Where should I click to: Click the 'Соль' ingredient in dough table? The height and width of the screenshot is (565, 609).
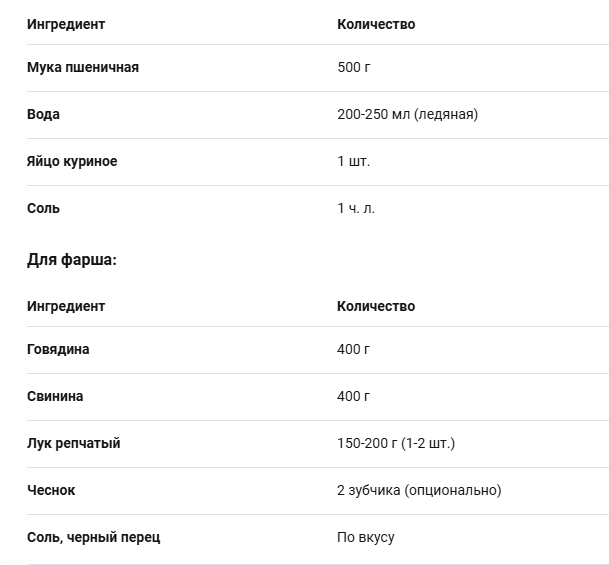43,208
